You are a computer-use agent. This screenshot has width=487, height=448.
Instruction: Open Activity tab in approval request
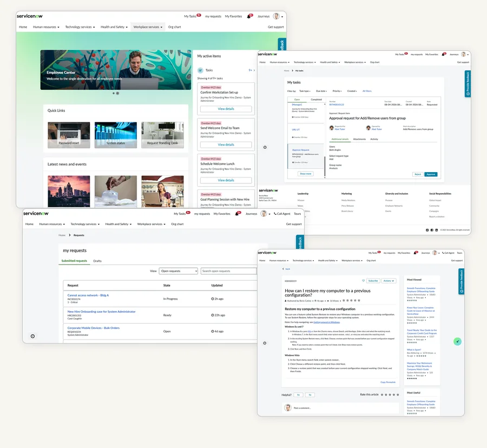click(374, 140)
